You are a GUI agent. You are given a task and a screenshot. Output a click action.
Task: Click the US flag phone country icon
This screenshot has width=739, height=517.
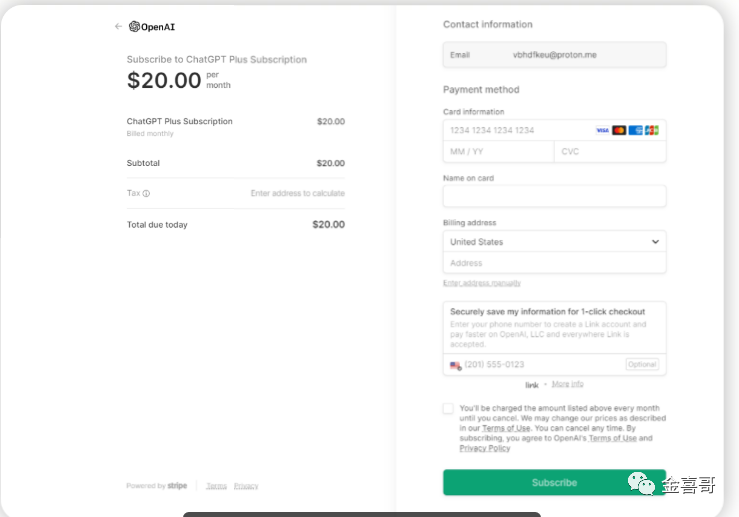point(456,365)
